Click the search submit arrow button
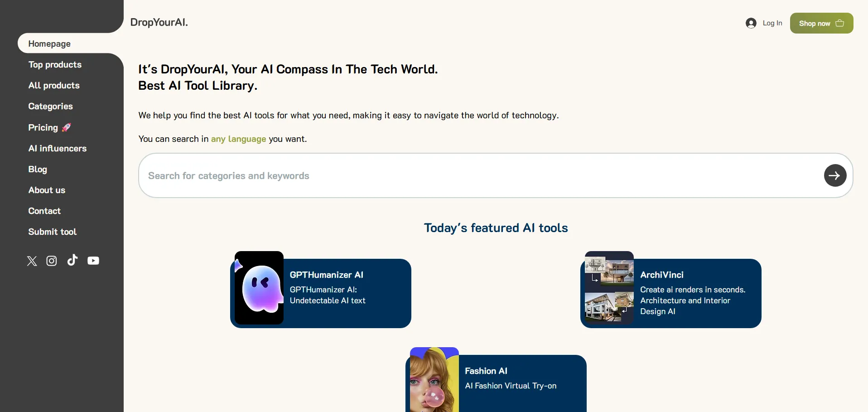The width and height of the screenshot is (868, 412). [x=834, y=175]
